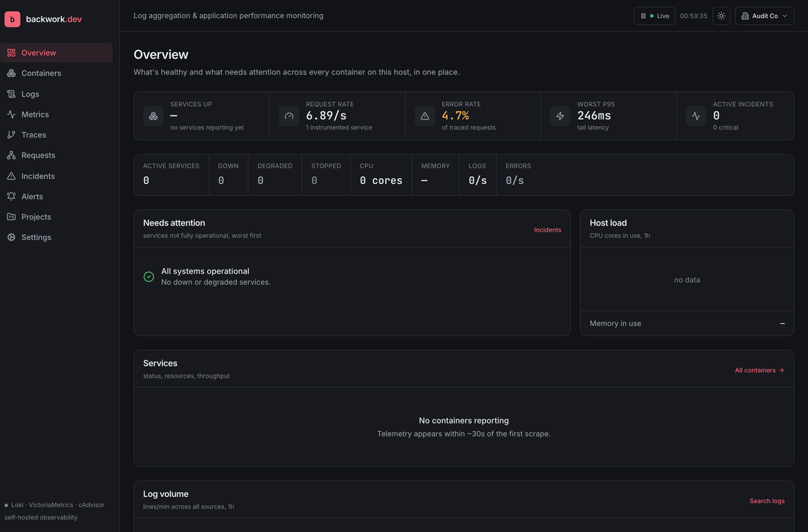The height and width of the screenshot is (532, 808).
Task: Click the Loki · VictoriaMetrics · cAdvisor footer text
Action: click(x=58, y=504)
